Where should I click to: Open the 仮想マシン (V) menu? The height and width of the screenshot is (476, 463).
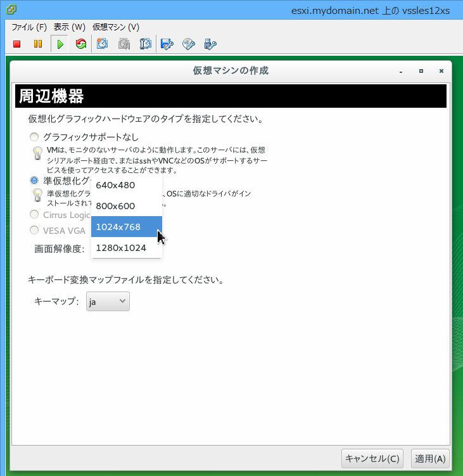point(116,27)
